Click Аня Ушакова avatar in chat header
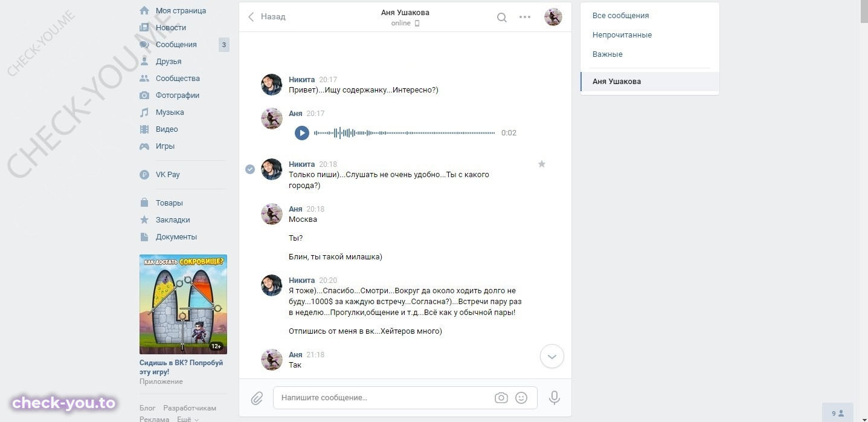868x422 pixels. (x=553, y=17)
